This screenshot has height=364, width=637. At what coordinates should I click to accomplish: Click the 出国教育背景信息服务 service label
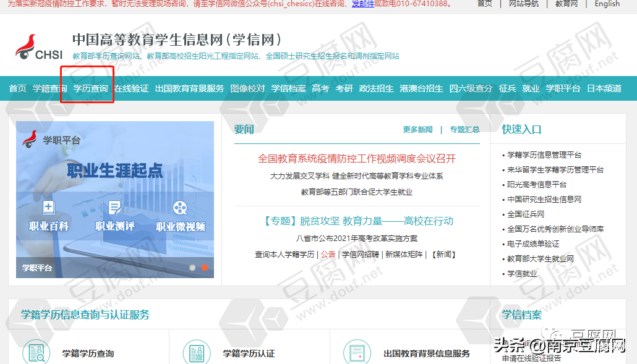pyautogui.click(x=427, y=353)
